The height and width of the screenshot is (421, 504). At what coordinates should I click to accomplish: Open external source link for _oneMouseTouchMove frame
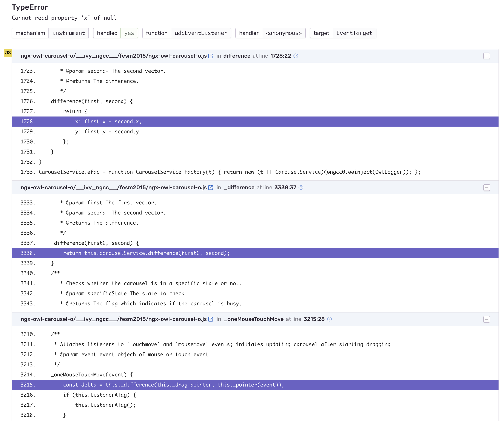[x=211, y=319]
